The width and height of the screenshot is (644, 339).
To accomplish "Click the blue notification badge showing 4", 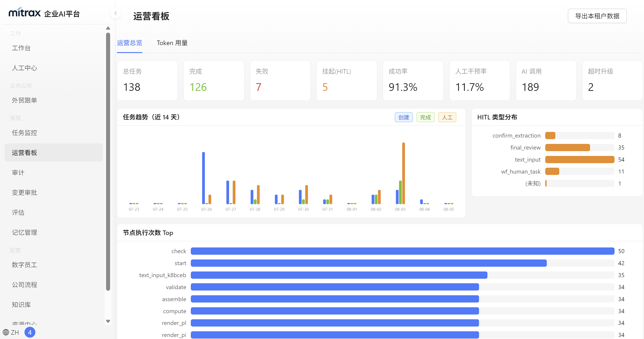I will tap(30, 332).
